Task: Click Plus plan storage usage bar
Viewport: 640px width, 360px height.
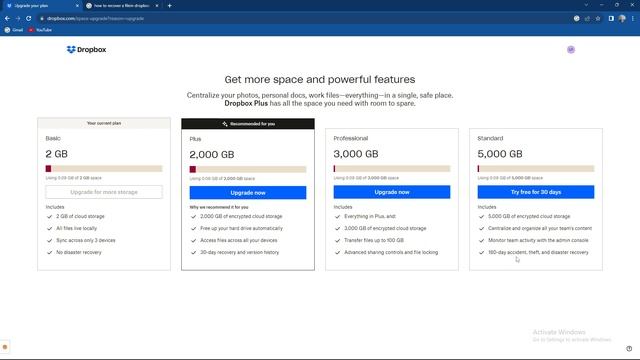Action: click(x=248, y=169)
